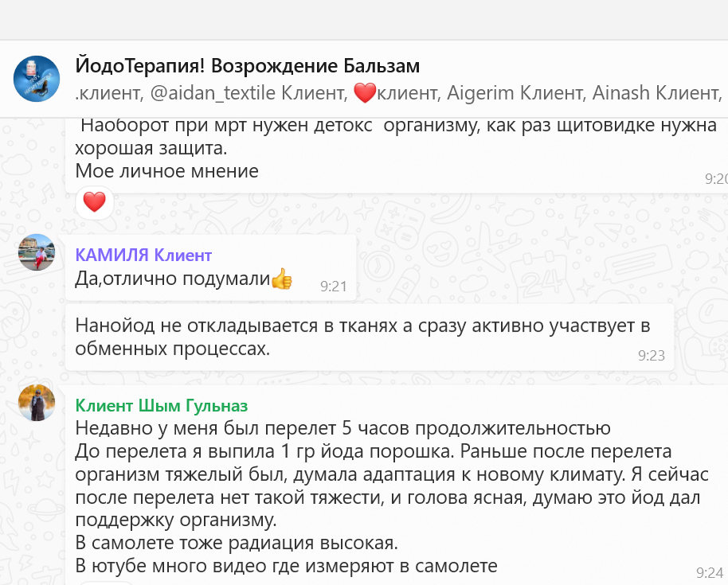728x585 pixels.
Task: Select the 'Да,отлично подумали' message text
Action: click(x=173, y=279)
